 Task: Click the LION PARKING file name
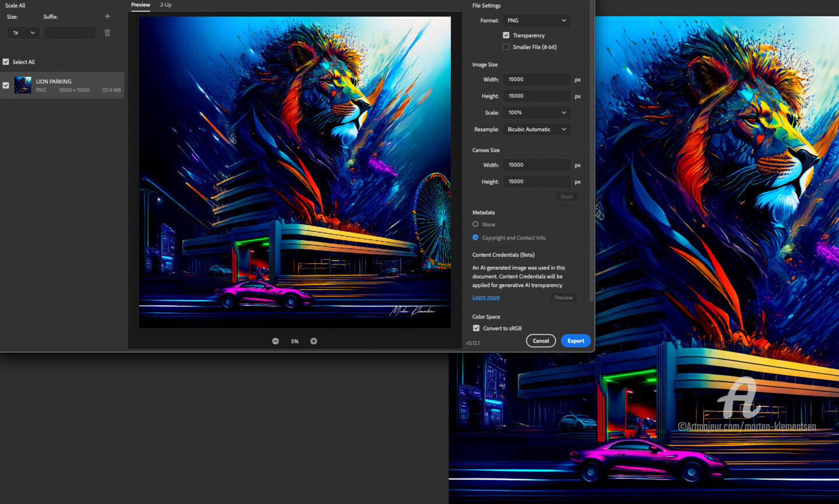54,82
